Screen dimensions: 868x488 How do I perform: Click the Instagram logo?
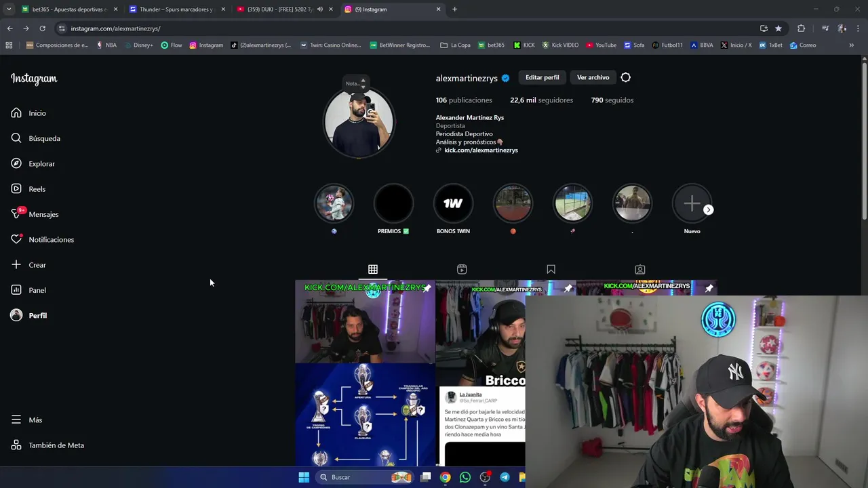pos(34,79)
